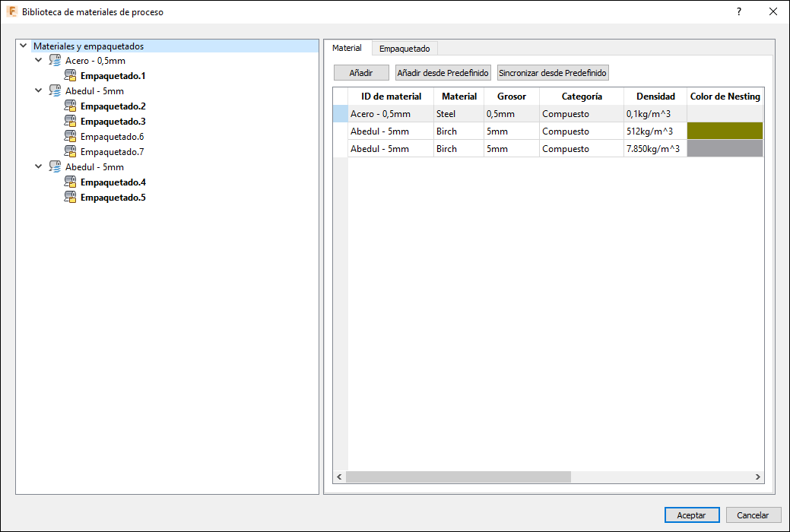Click the packaging icon of Empaquetado.4
This screenshot has height=532, width=790.
70,182
